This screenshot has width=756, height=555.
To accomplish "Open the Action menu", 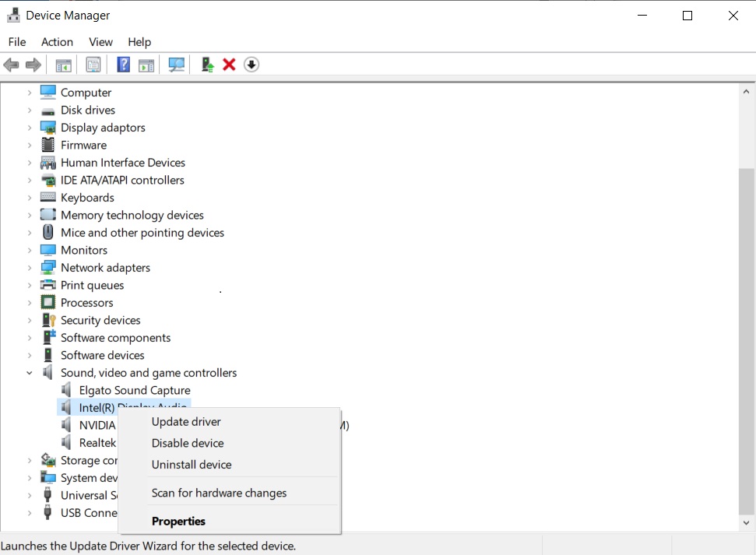I will (57, 42).
